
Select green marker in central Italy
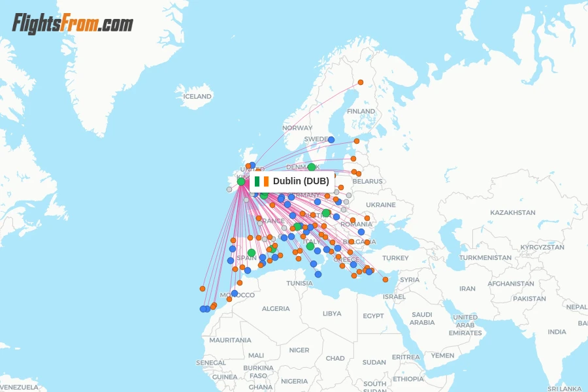click(x=310, y=246)
